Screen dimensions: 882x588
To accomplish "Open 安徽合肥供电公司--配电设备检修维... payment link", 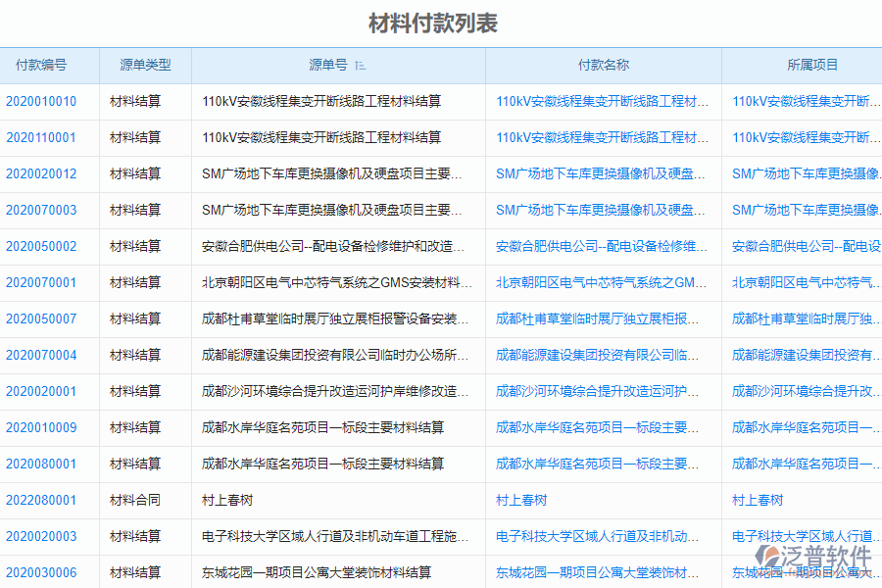I will [x=601, y=246].
